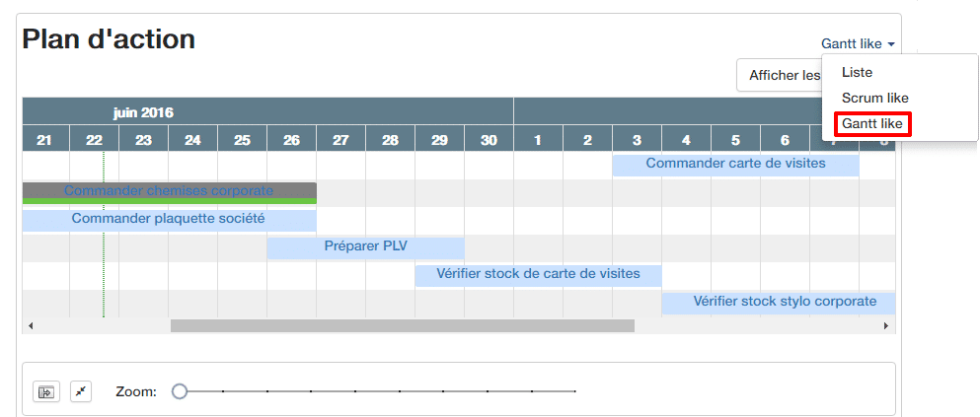Choose Scrum like view option
Image resolution: width=980 pixels, height=417 pixels.
tap(874, 98)
